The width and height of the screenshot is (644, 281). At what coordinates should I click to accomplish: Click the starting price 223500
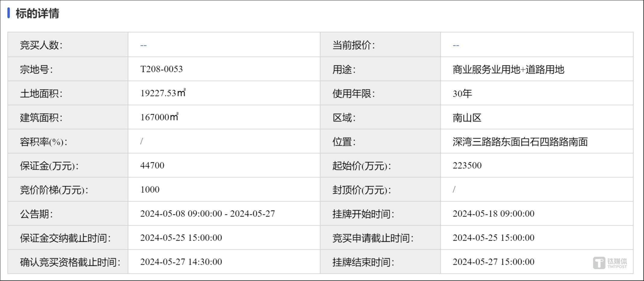click(467, 165)
